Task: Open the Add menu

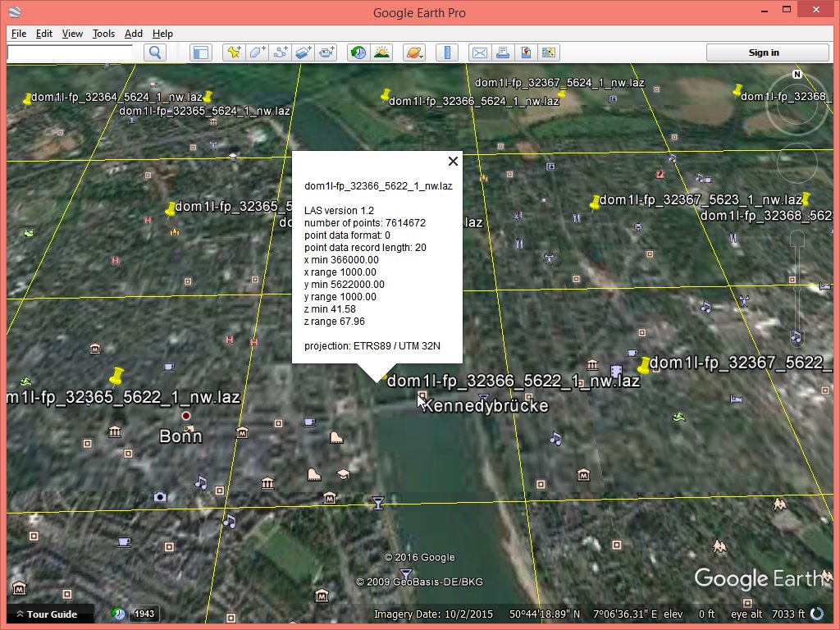Action: click(x=134, y=34)
